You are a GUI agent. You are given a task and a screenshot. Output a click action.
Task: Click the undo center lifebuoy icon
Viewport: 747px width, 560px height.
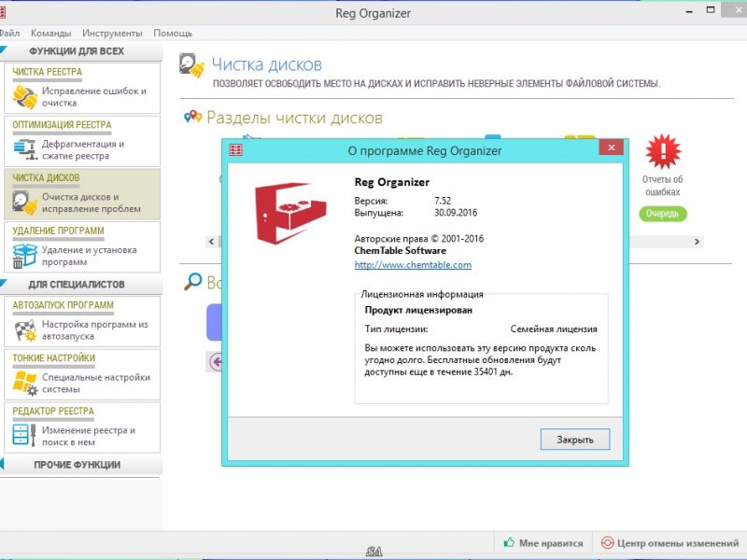point(607,543)
